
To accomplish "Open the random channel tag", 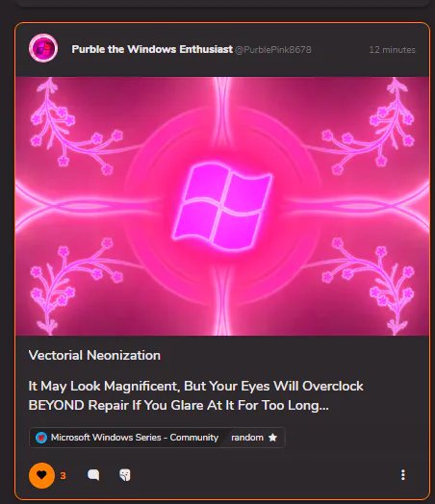I will [247, 438].
